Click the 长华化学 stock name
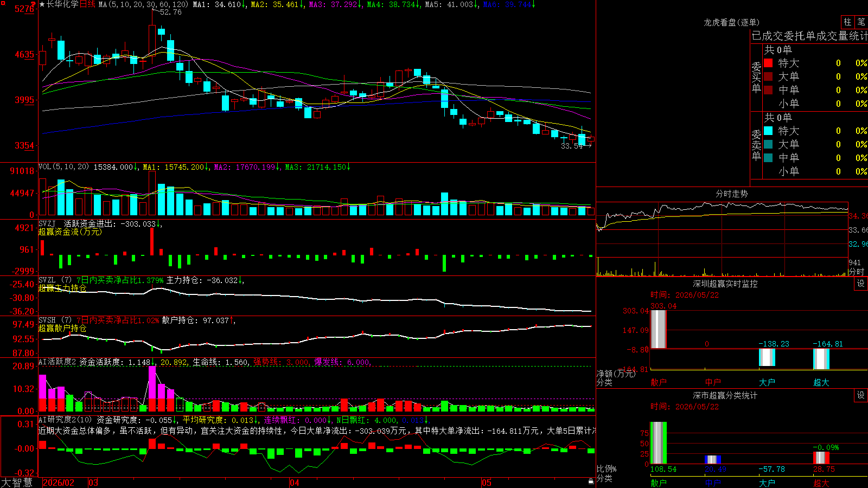Viewport: 868px width, 488px height. 62,4
